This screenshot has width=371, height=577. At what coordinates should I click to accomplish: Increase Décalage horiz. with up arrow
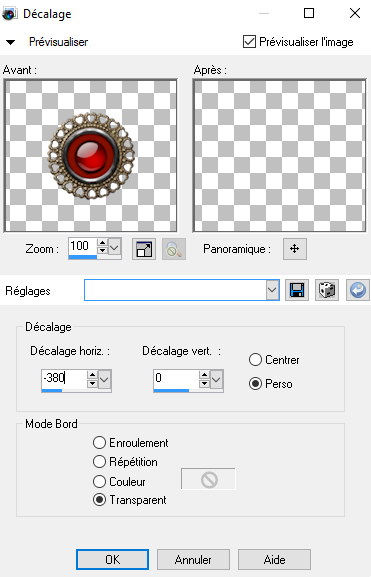click(92, 375)
